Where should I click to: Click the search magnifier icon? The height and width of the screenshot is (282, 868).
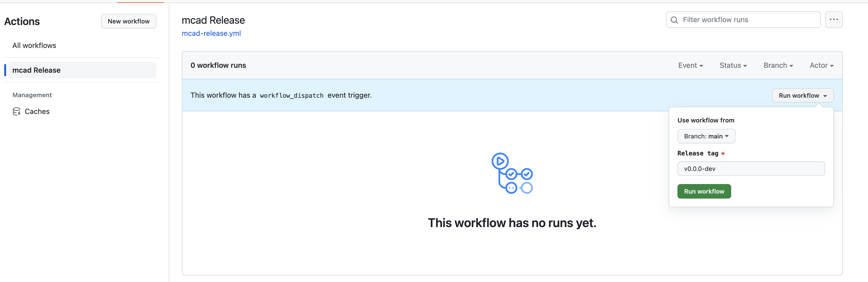click(674, 20)
